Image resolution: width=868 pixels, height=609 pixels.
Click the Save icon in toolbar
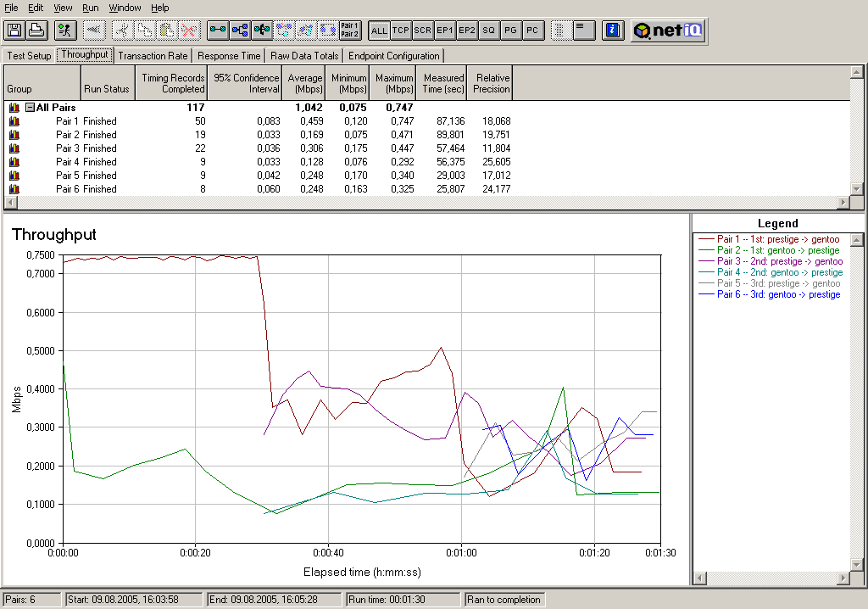tap(14, 31)
